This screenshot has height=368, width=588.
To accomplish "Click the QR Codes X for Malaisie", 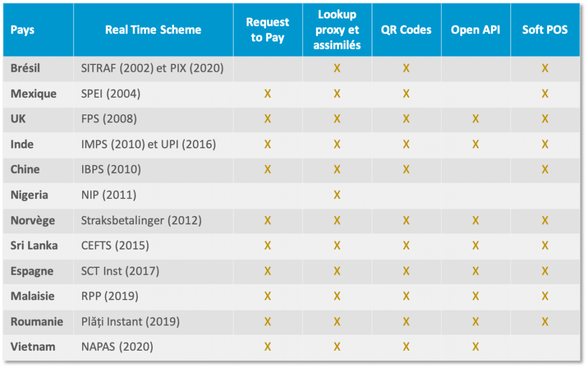I will click(x=406, y=296).
